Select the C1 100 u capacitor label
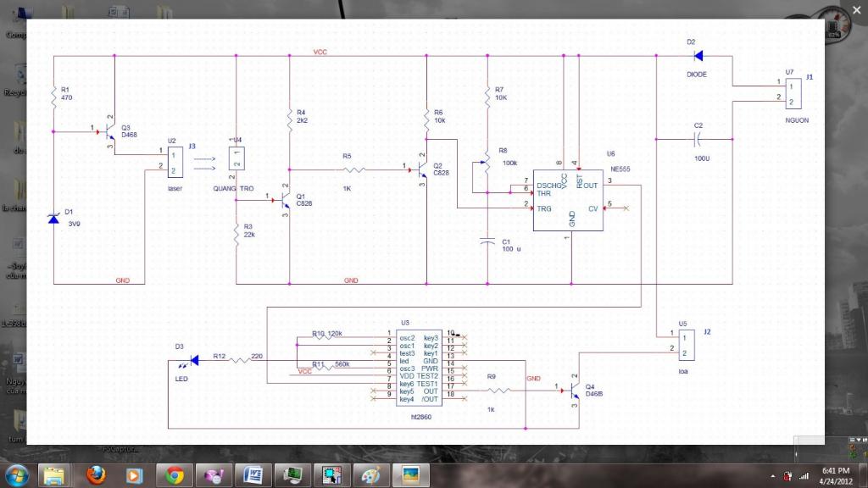868x488 pixels. [511, 246]
